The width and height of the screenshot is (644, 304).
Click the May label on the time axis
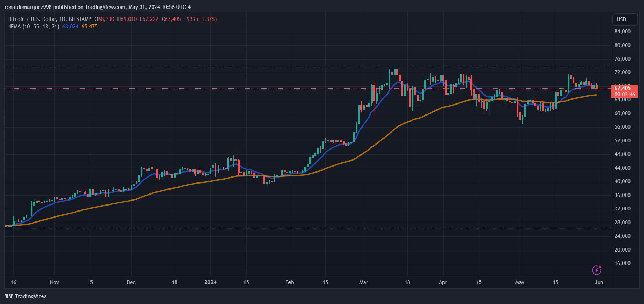[x=519, y=282]
